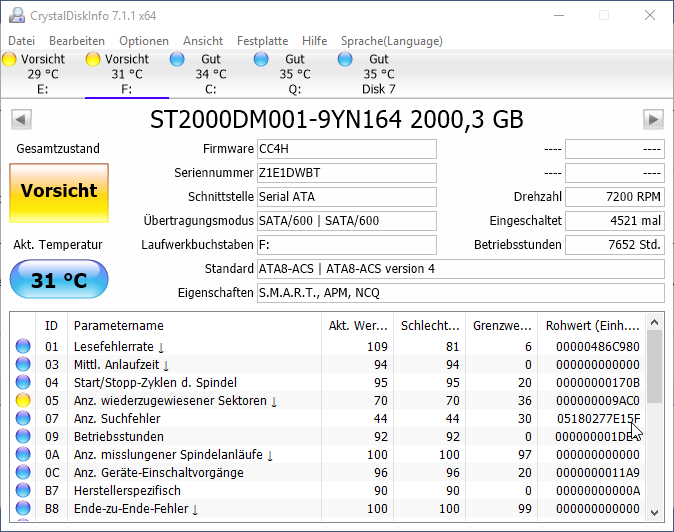
Task: Click yellow status orb of drive E:
Action: pyautogui.click(x=9, y=59)
